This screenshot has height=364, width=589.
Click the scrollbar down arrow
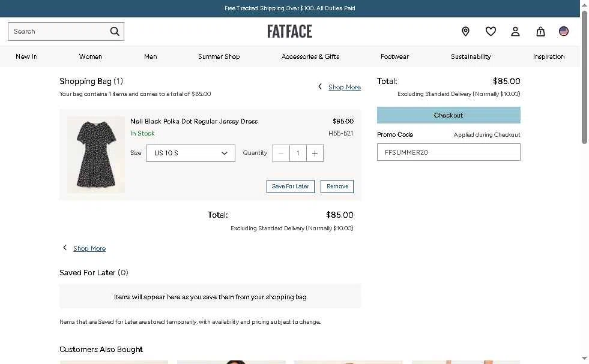(x=584, y=359)
